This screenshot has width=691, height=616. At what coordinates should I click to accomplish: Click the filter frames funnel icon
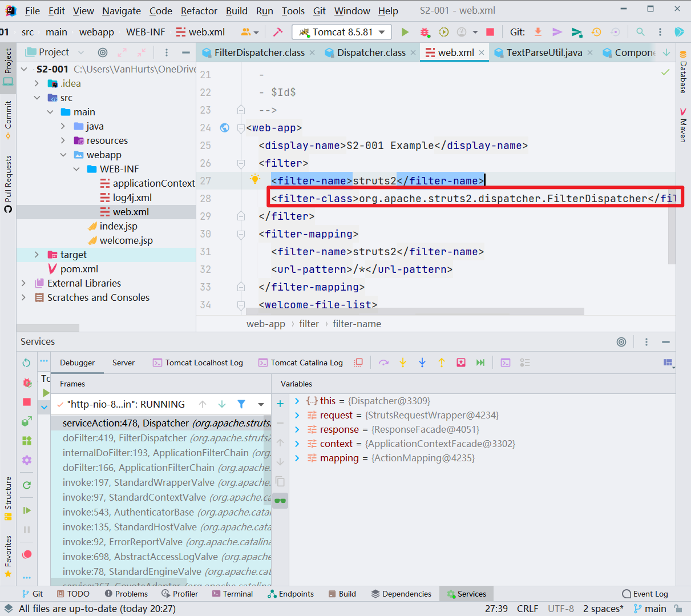tap(241, 404)
